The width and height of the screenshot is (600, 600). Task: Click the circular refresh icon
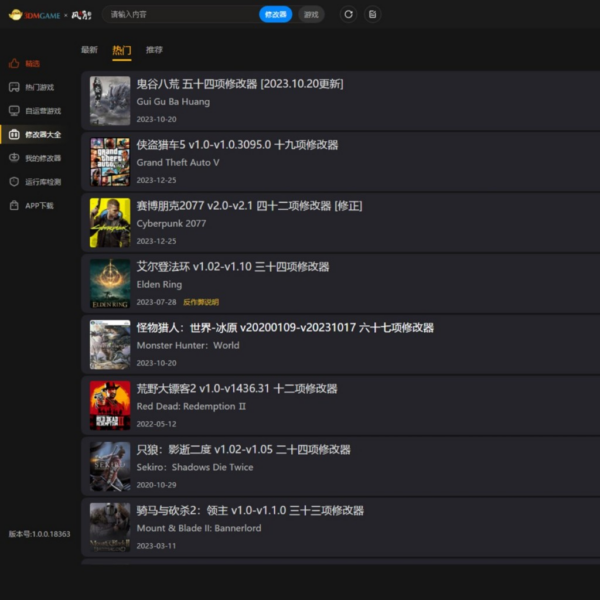348,15
